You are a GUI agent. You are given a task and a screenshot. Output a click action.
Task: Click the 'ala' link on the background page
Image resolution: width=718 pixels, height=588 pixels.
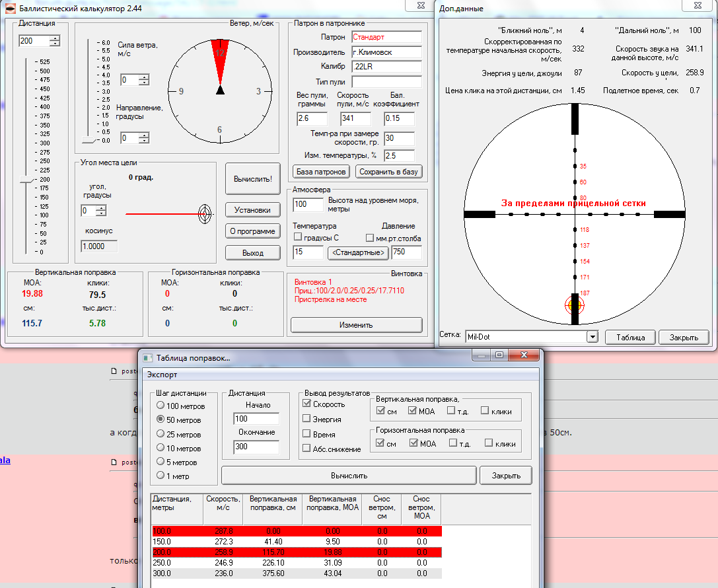pyautogui.click(x=5, y=460)
